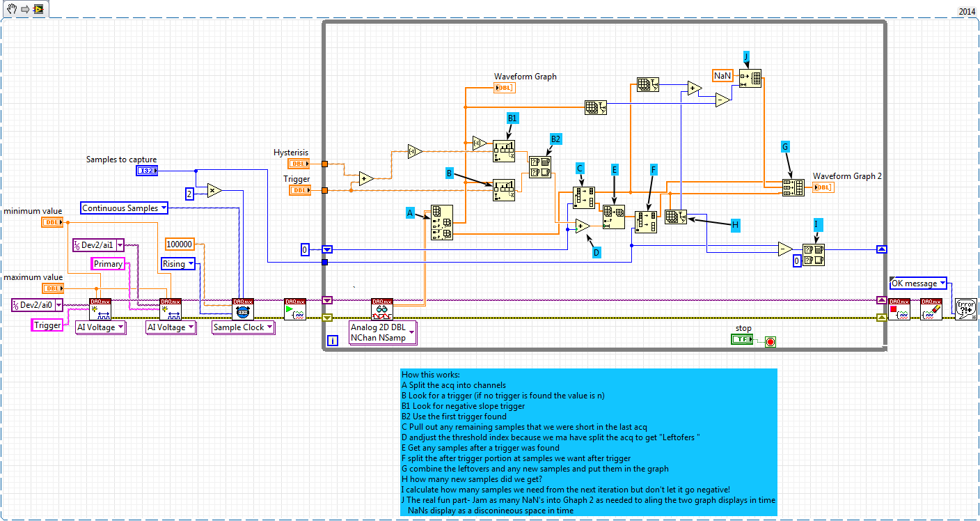Open the AI Voltage selector under the second Create Channel

click(171, 327)
